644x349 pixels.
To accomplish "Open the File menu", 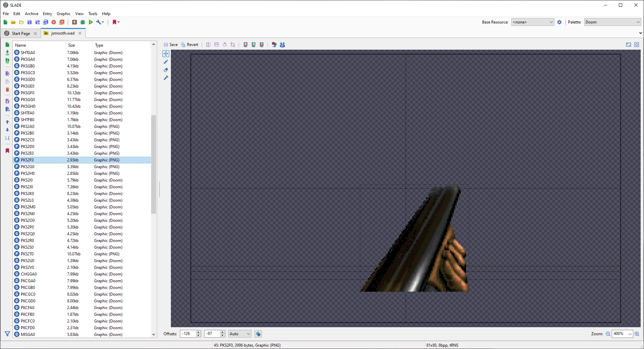I will coord(6,14).
